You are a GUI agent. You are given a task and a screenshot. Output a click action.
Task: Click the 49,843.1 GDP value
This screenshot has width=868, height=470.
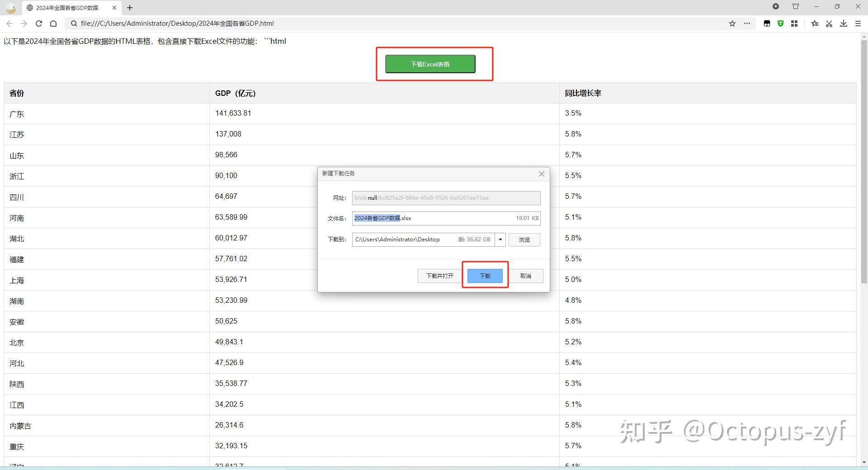pyautogui.click(x=229, y=342)
